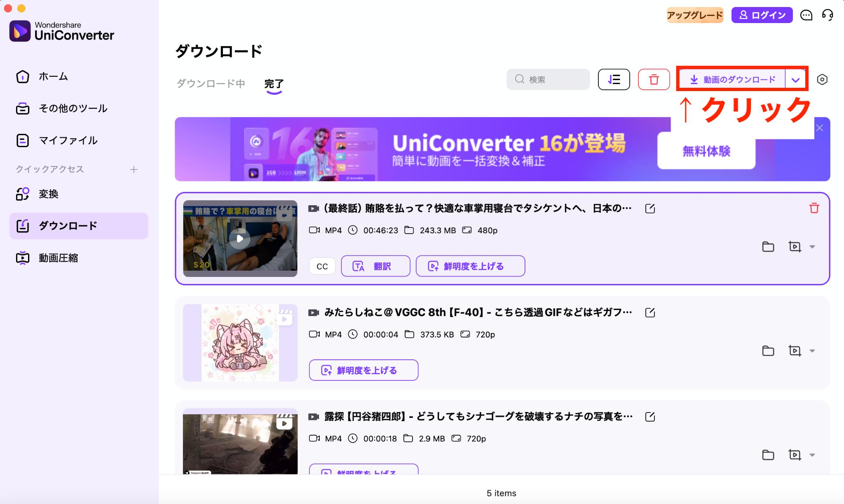Click the 00:46:23 duration text
Screen dimensions: 844x504
click(x=381, y=230)
